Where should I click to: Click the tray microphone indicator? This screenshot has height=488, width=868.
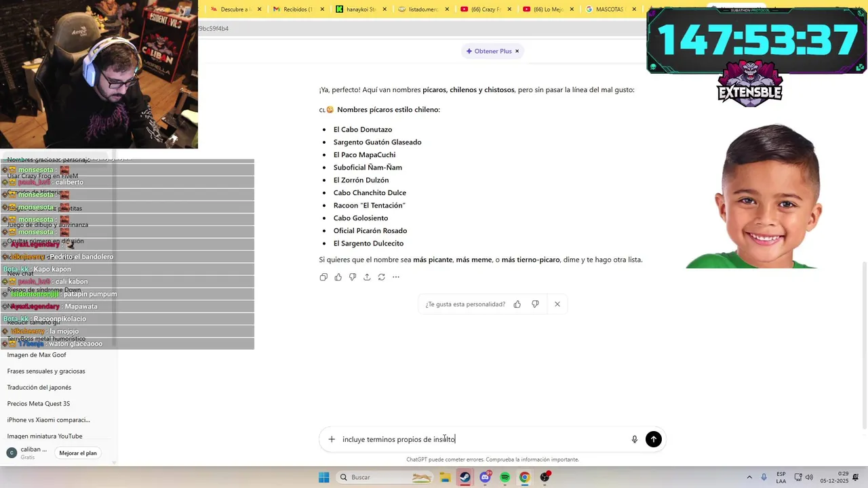coord(764,477)
